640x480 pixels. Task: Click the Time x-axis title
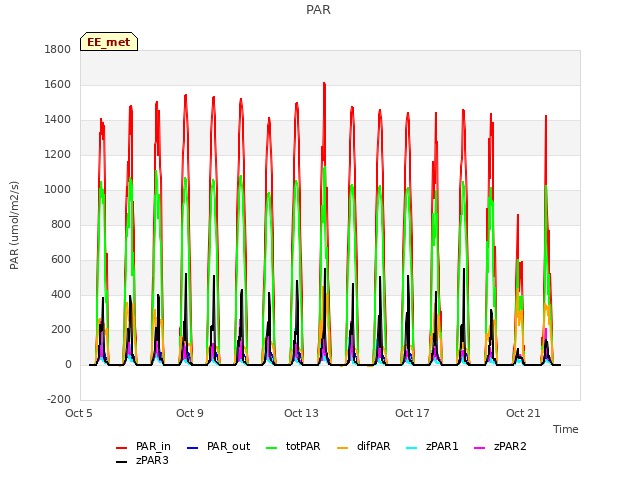tap(566, 429)
